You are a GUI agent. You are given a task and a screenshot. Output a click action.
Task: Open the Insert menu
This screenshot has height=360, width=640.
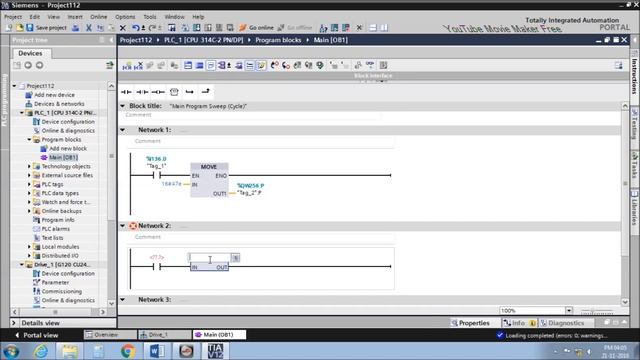75,17
